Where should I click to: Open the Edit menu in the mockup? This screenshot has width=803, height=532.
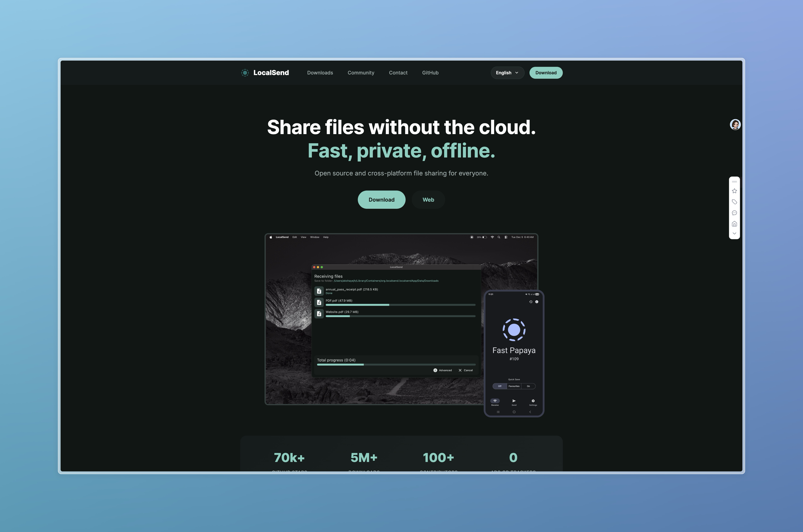(295, 237)
